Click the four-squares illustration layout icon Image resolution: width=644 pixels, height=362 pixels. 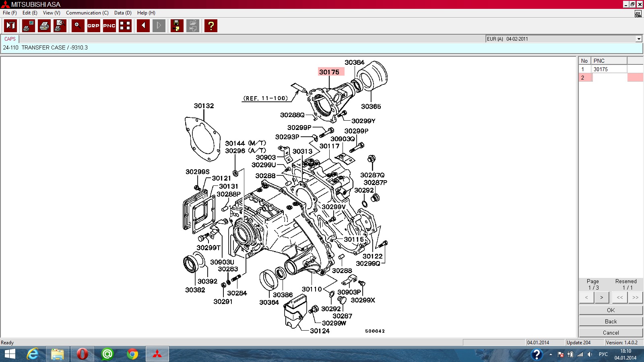click(x=125, y=26)
